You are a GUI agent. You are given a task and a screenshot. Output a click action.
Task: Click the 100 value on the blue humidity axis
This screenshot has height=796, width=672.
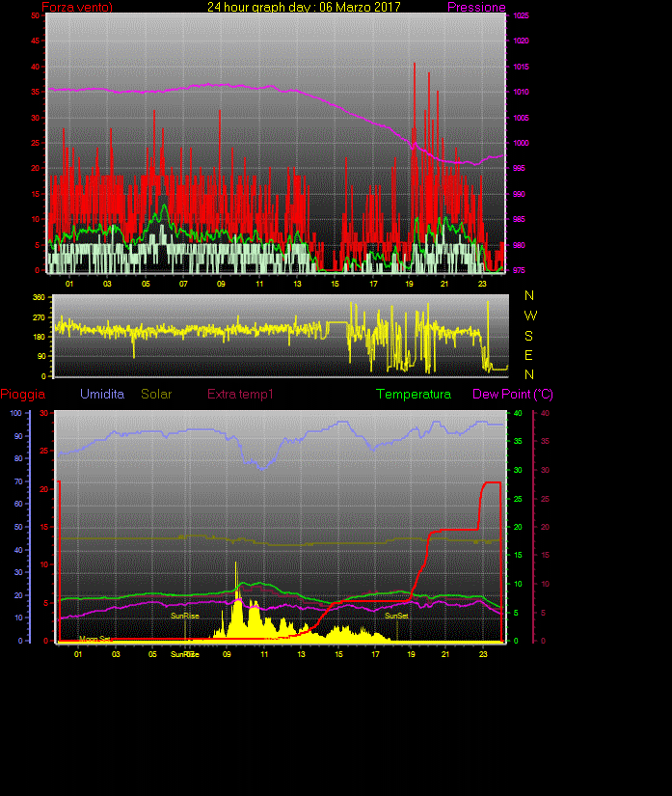click(16, 413)
